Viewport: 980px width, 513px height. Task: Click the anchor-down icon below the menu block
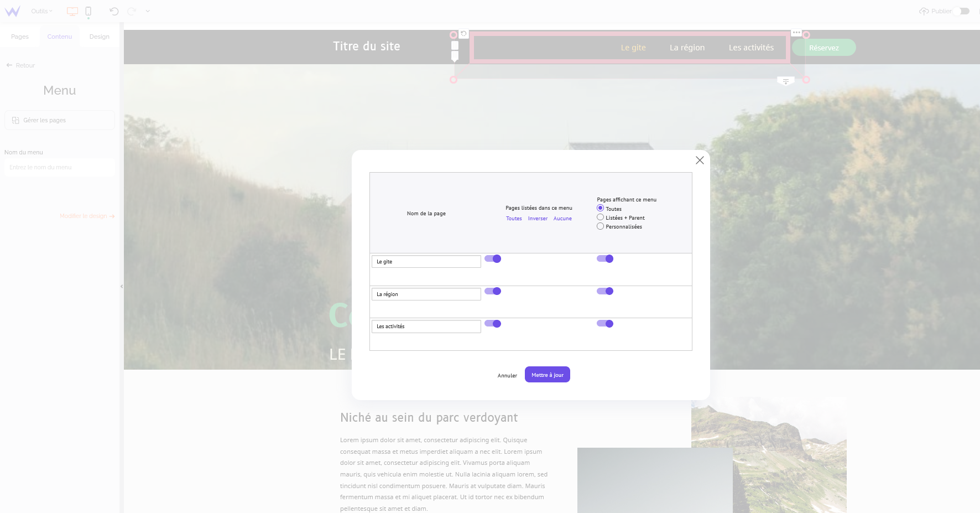point(786,81)
